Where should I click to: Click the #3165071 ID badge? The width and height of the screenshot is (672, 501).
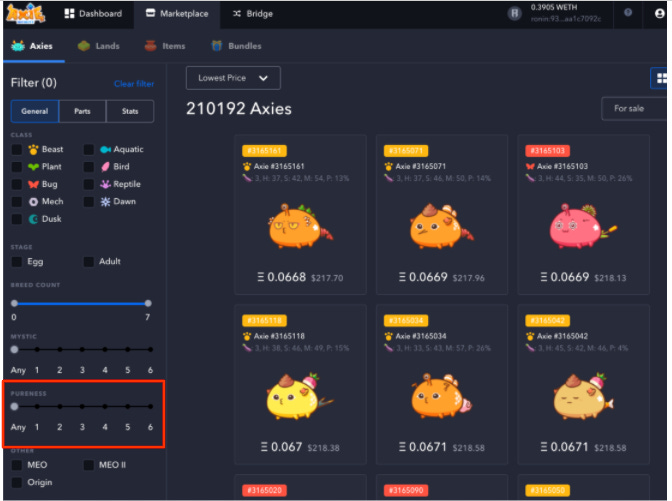406,151
